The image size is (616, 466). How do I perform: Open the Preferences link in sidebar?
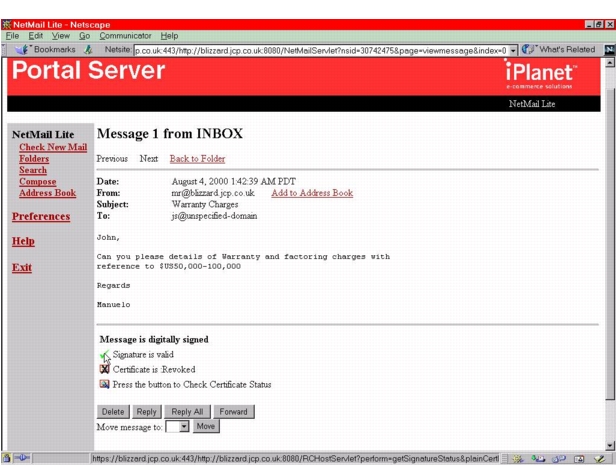(x=41, y=216)
